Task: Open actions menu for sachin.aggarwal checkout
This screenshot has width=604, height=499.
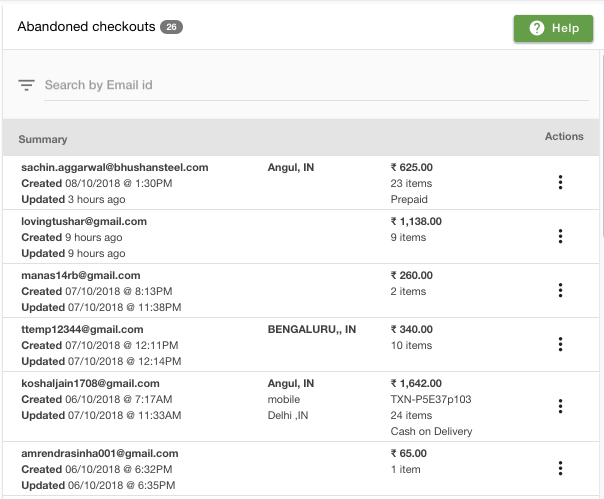Action: pos(560,182)
